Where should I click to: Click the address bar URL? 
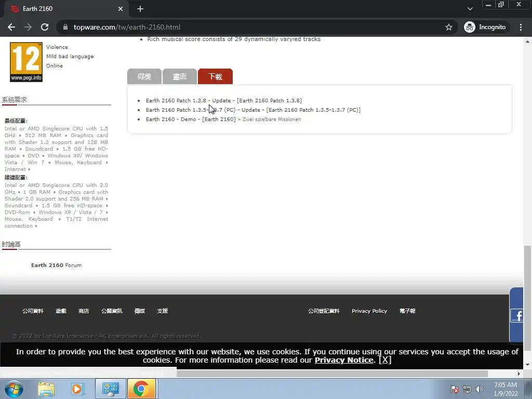pyautogui.click(x=127, y=27)
